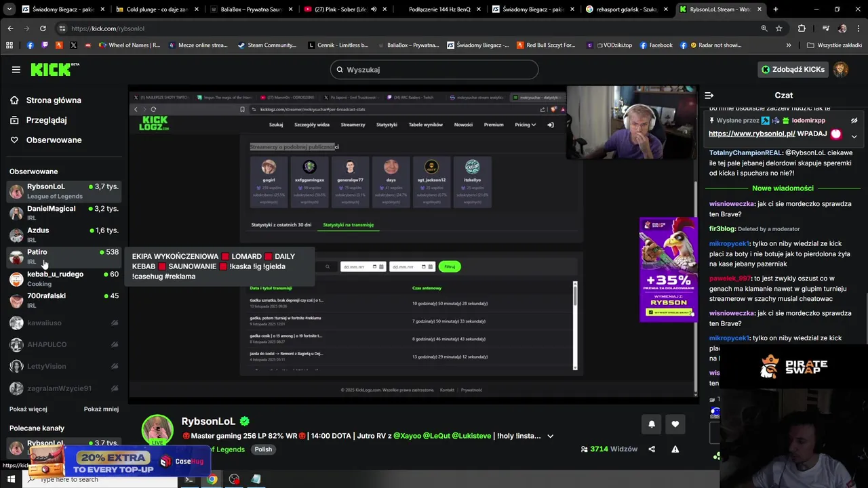Click Chrome icon in taskbar
Viewport: 868px width, 488px height.
click(x=212, y=479)
